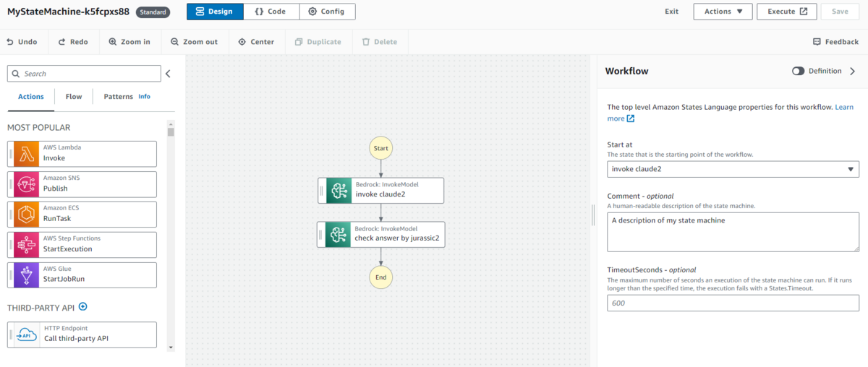868x367 pixels.
Task: Click the Step Functions StartExecution icon
Action: pos(27,245)
